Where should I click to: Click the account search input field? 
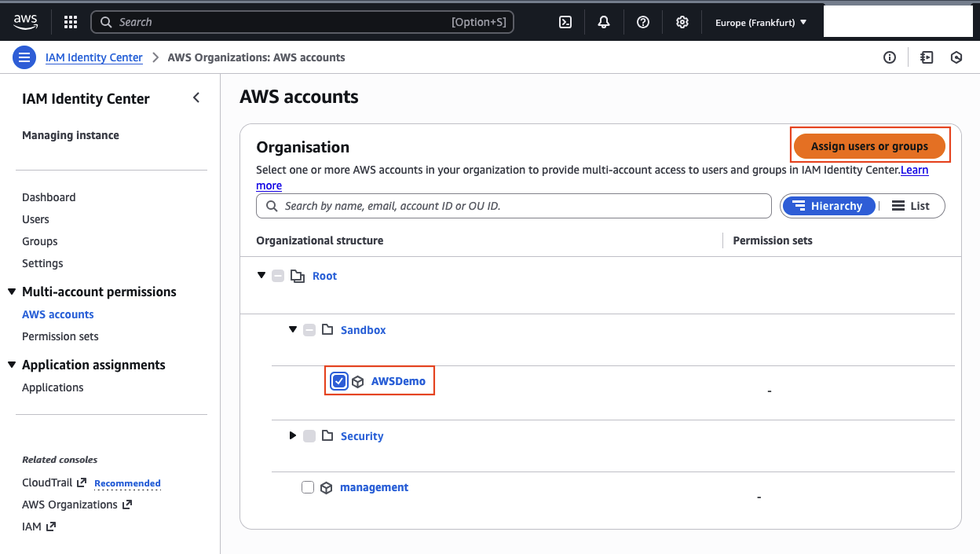514,205
